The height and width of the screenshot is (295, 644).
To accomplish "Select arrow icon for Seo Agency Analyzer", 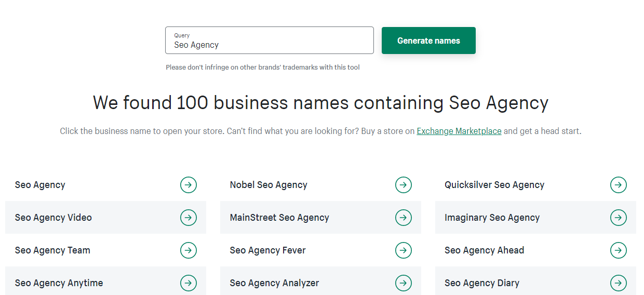I will pos(404,283).
